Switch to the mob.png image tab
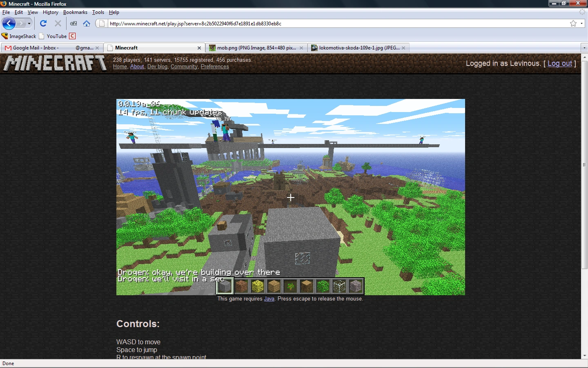 256,48
